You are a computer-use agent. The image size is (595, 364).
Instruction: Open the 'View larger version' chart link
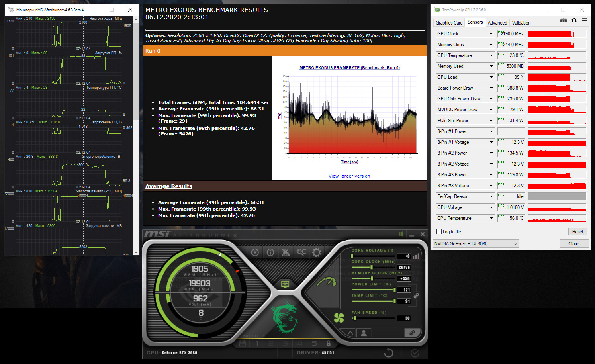point(349,176)
